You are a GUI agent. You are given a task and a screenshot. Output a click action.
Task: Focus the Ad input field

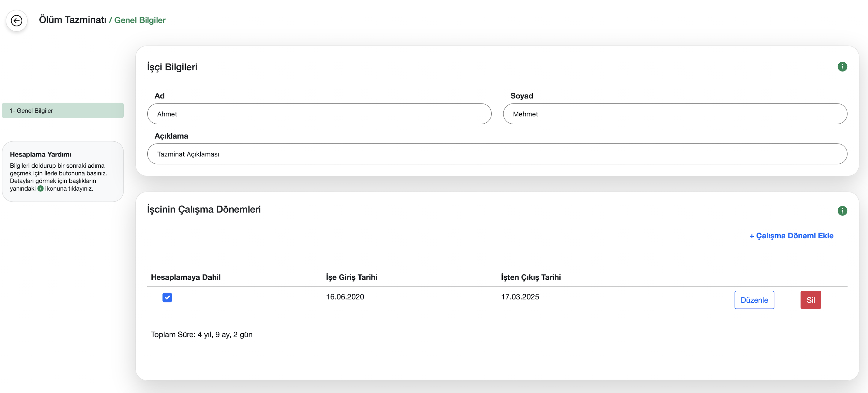click(319, 114)
